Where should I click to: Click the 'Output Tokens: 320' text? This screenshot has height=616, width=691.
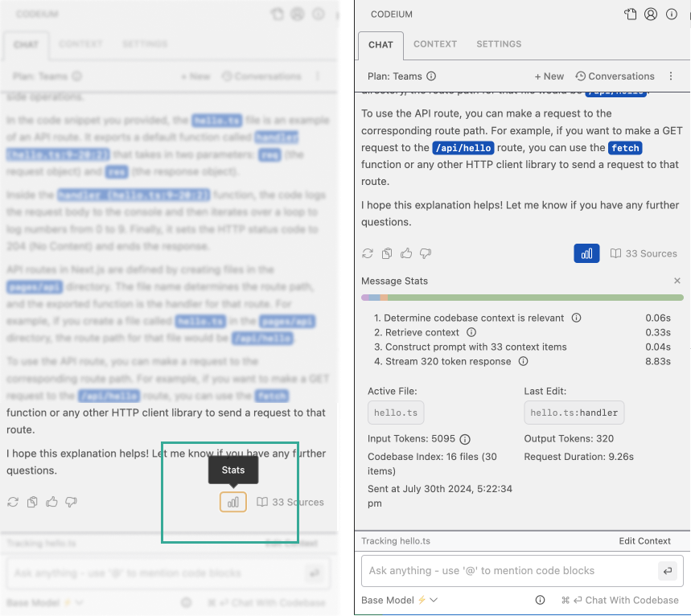[569, 438]
